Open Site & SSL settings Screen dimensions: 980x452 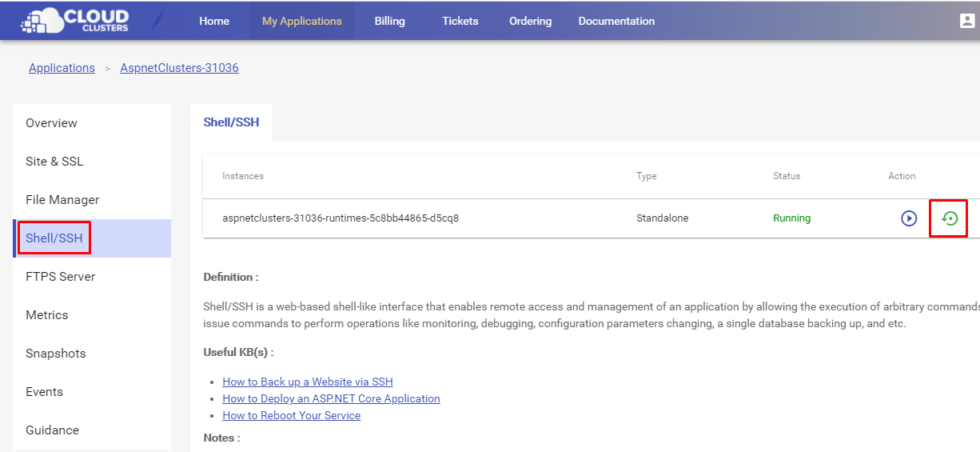(54, 162)
